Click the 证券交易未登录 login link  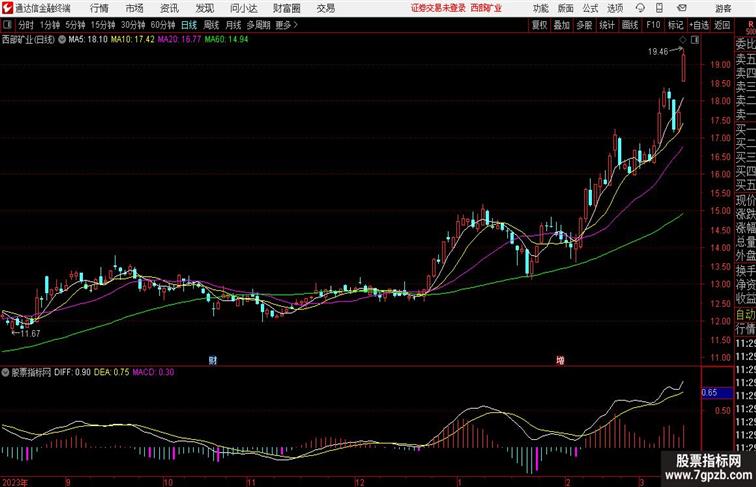438,8
